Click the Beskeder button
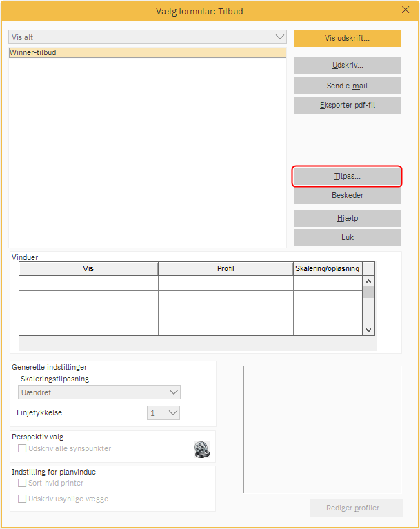Screen dimensions: 420x529 point(348,195)
